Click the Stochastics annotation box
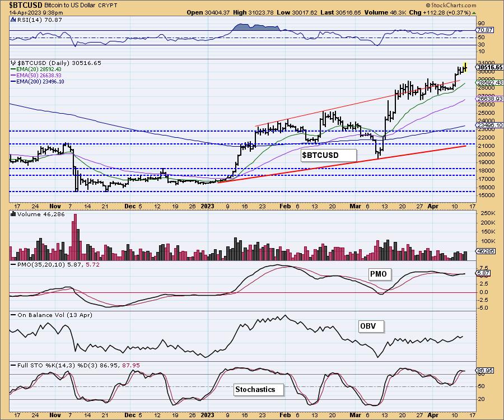Screen dimensions: 504x420 [258, 389]
